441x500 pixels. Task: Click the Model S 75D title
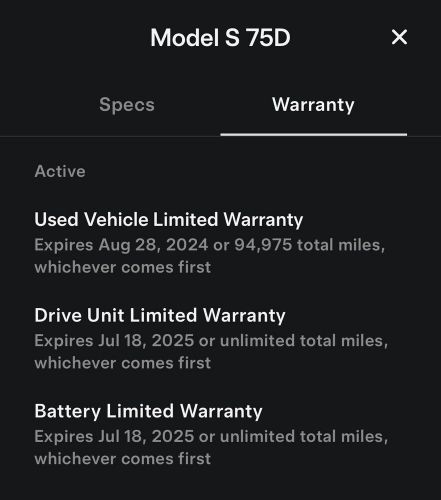(x=220, y=37)
